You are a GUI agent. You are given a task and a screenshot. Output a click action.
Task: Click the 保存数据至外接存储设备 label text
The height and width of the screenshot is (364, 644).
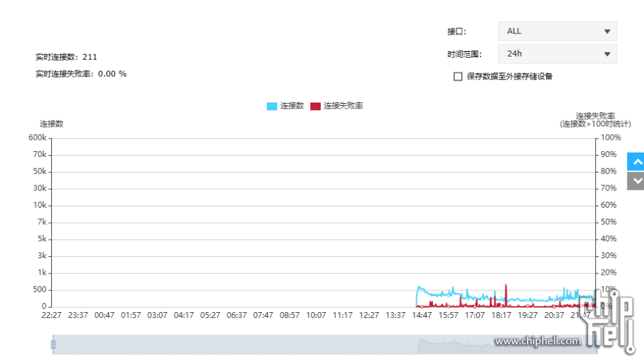[x=510, y=76]
